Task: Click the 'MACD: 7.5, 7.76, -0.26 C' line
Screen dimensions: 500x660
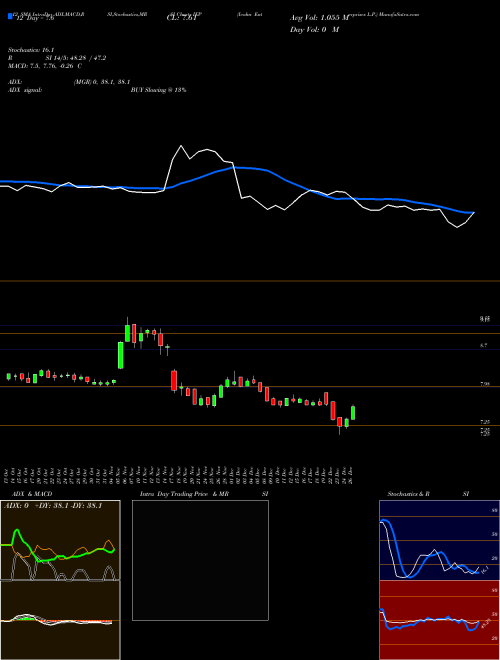Action: 45,66
